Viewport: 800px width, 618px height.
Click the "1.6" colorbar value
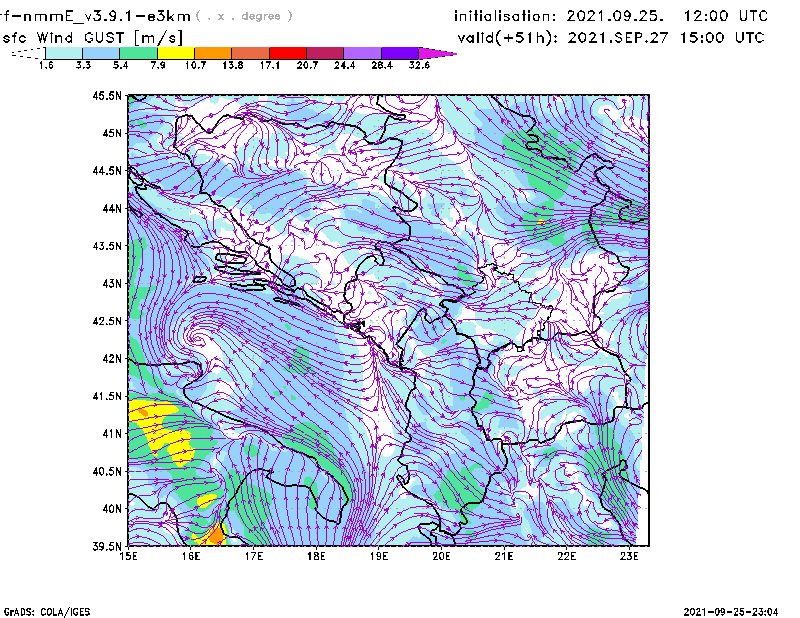(46, 65)
